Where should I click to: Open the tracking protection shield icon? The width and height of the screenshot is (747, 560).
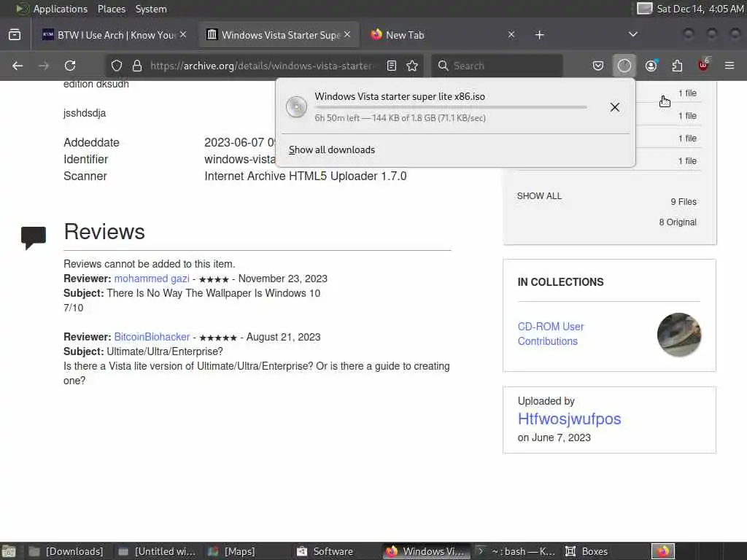117,66
